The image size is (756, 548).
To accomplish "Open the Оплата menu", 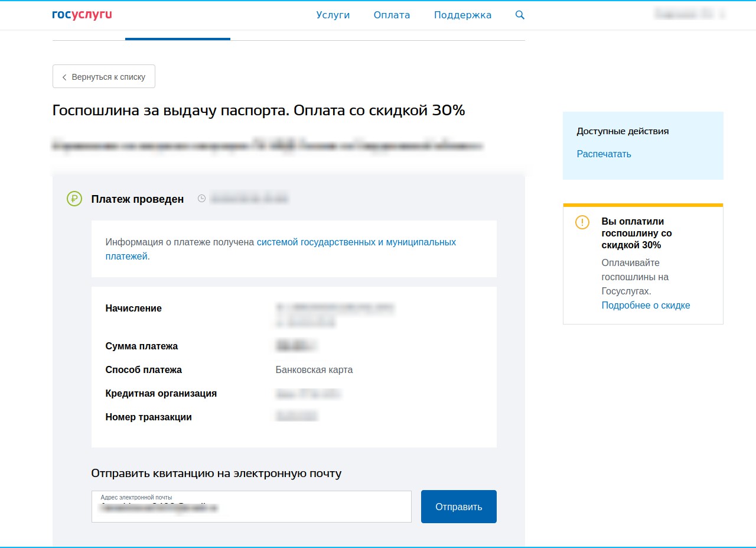I will point(392,15).
